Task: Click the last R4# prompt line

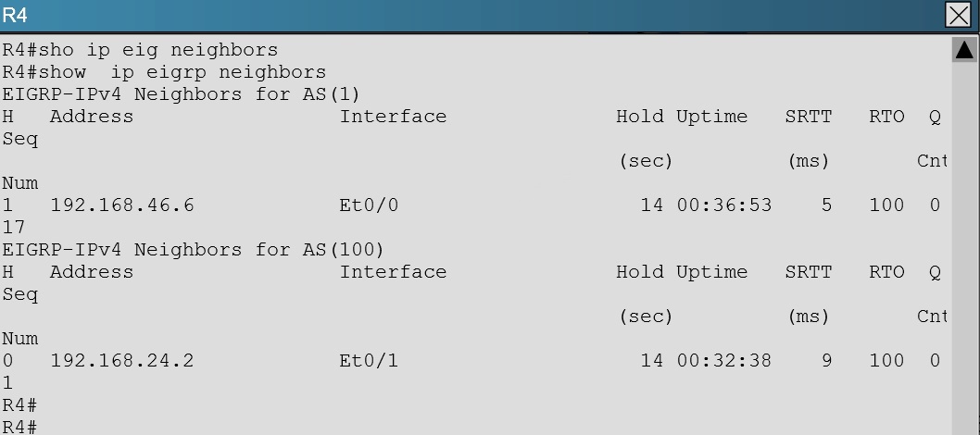Action: pos(19,428)
